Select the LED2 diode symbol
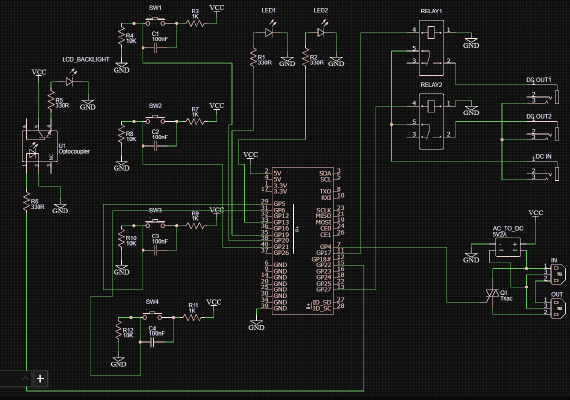570x400 pixels. click(321, 32)
